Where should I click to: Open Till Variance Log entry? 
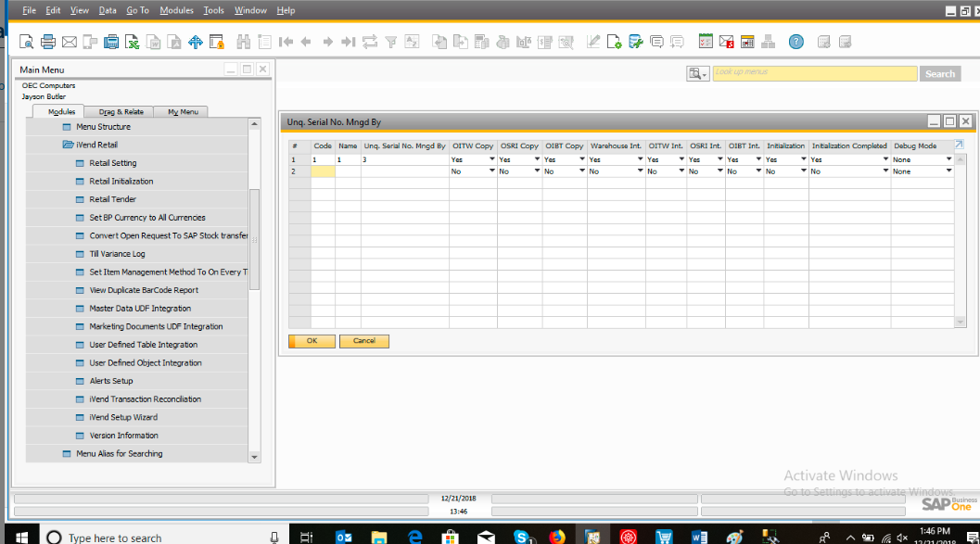coord(117,254)
